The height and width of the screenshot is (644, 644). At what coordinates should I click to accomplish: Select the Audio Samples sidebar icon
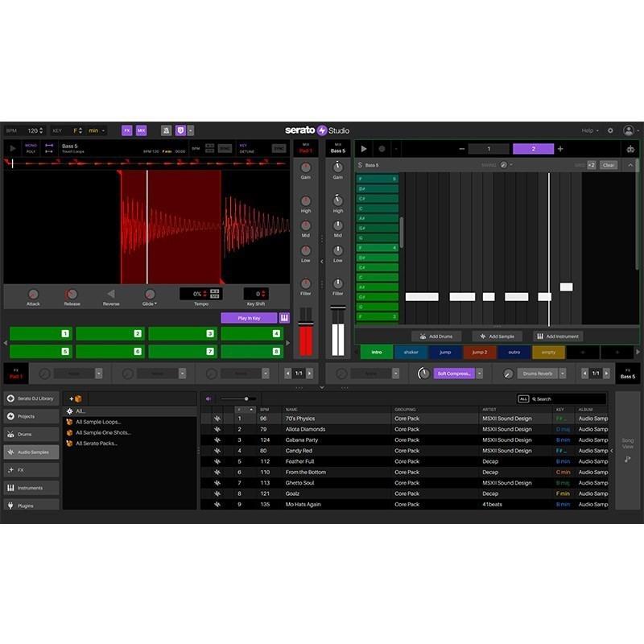pos(28,452)
